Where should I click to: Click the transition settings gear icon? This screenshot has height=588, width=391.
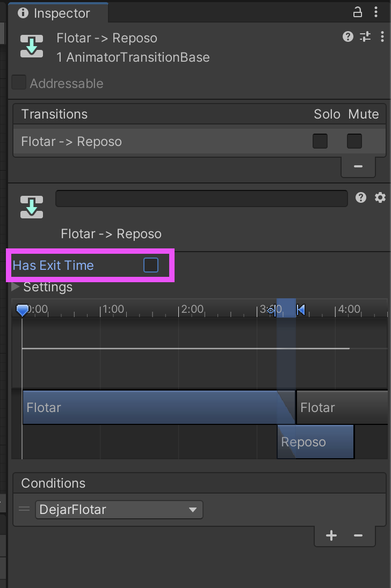[x=380, y=197]
